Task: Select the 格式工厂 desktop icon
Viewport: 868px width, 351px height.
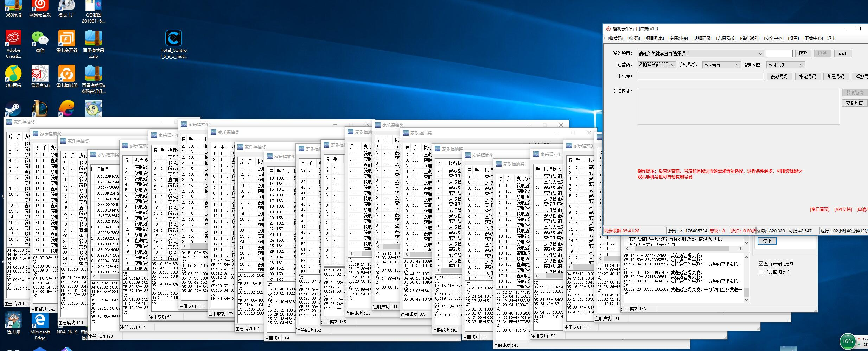Action: [67, 9]
